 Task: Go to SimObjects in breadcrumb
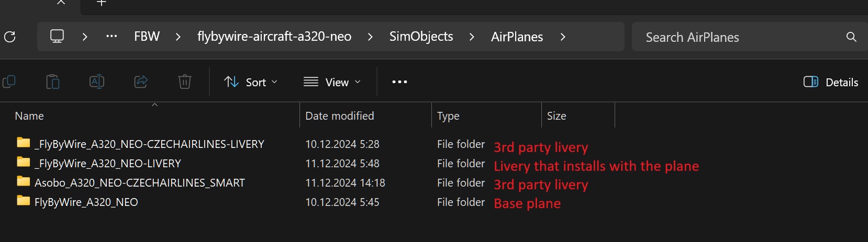[x=421, y=37]
